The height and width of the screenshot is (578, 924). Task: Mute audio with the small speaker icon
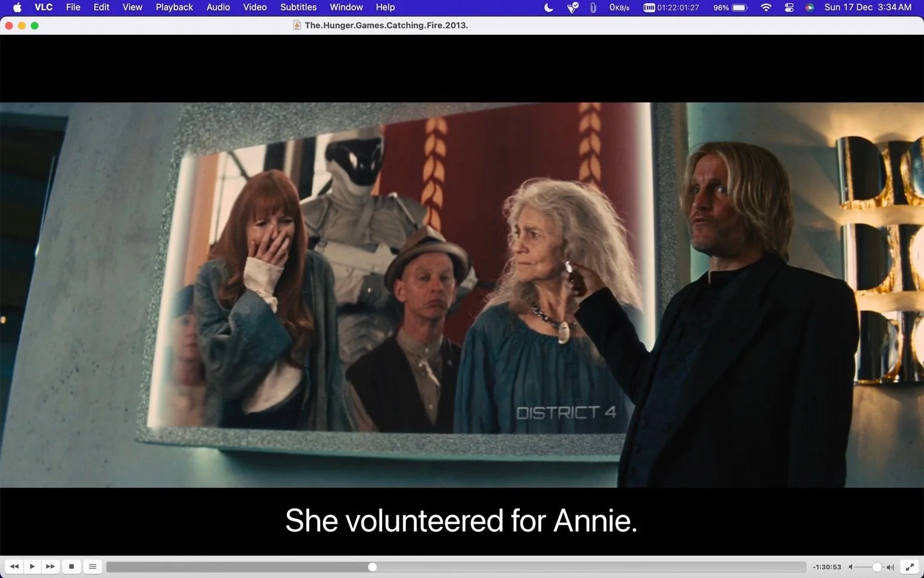point(851,567)
